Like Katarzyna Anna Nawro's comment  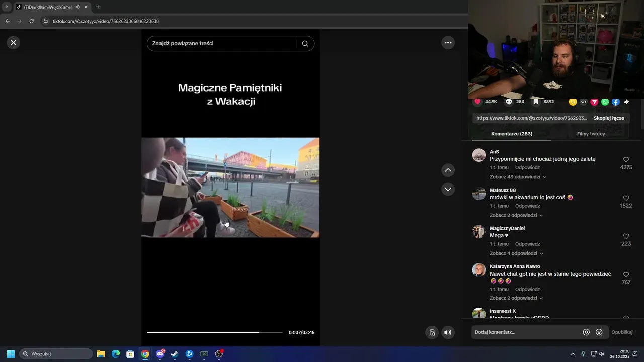pos(626,275)
